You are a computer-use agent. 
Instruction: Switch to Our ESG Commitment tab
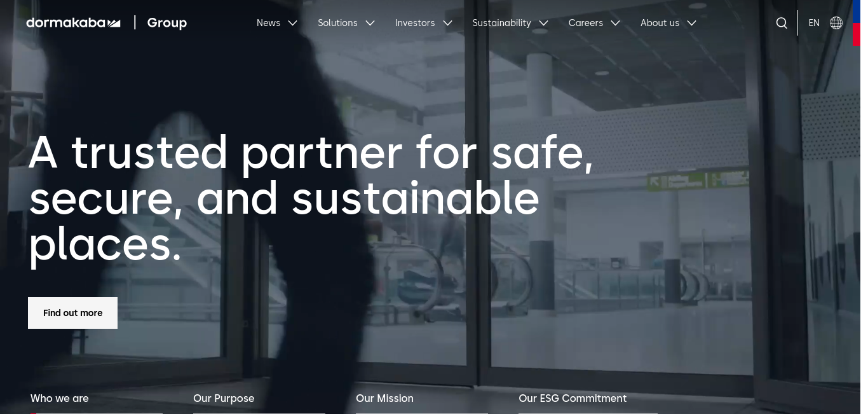coord(573,398)
